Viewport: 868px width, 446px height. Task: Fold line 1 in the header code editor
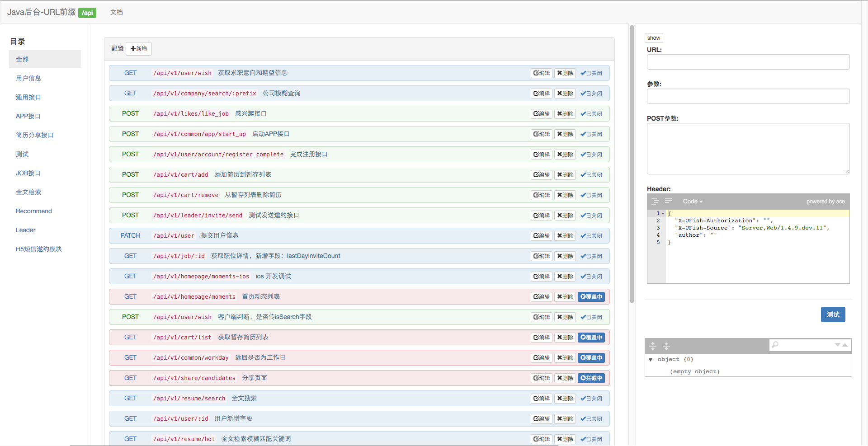click(663, 213)
